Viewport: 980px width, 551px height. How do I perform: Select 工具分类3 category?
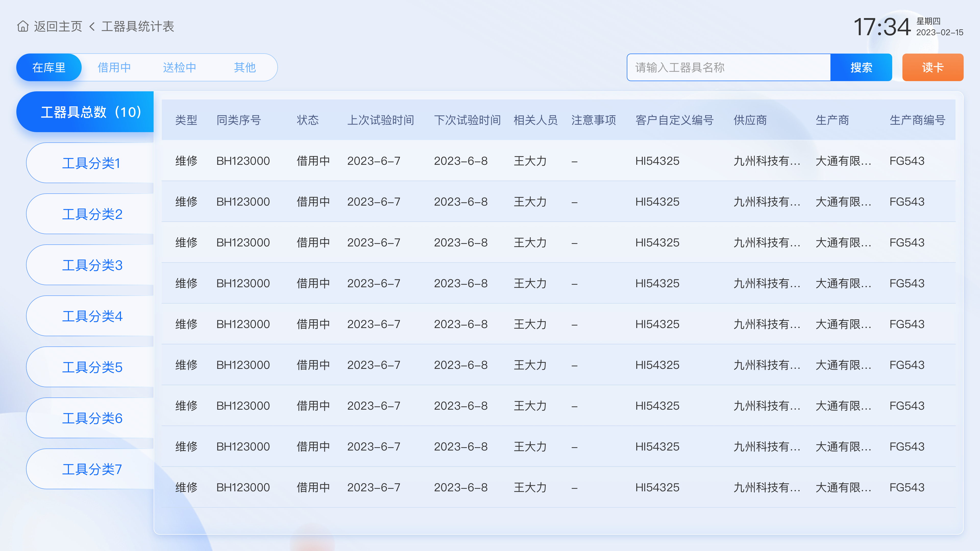point(90,265)
